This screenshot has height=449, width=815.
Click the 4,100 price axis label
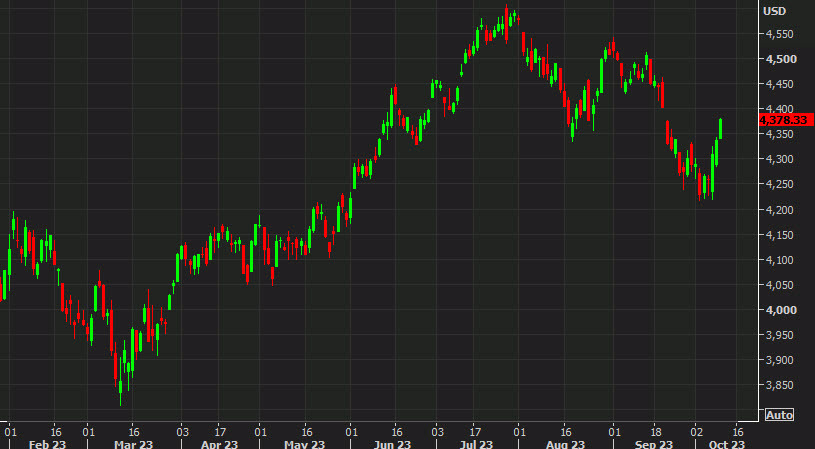click(x=780, y=260)
